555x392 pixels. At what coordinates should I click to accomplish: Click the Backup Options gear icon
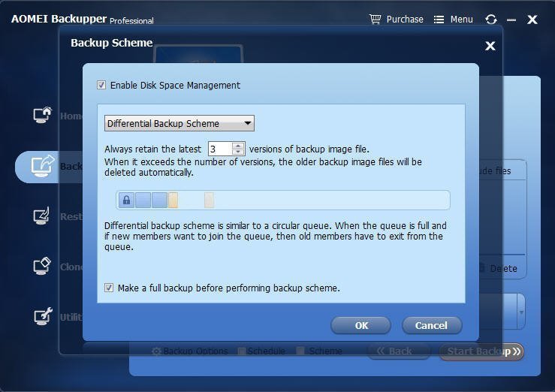[156, 351]
